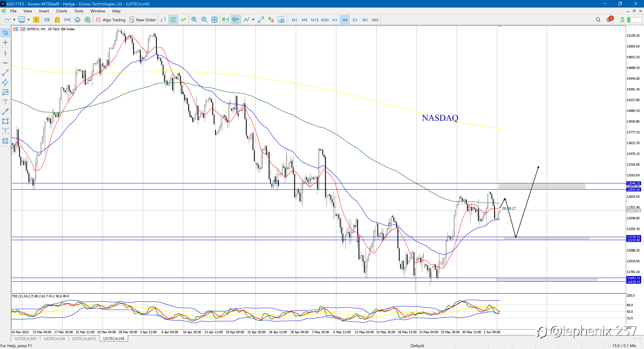Select the shapes drawing tool
The image size is (644, 349).
click(x=5, y=141)
